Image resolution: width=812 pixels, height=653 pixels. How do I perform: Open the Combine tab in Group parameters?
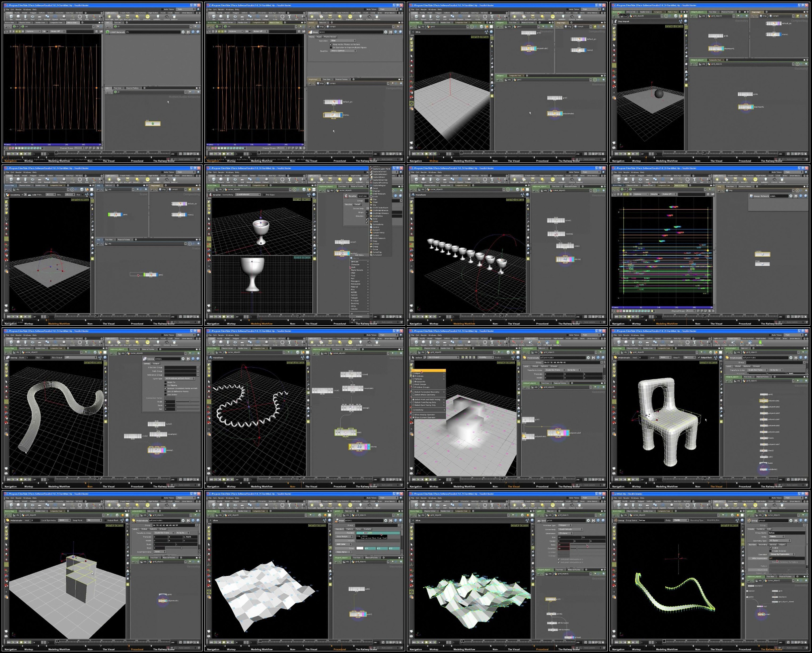coord(761,529)
